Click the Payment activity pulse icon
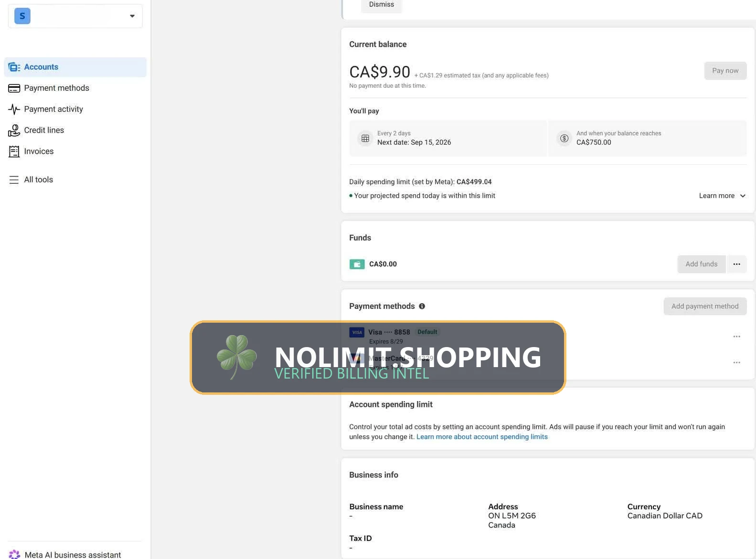Viewport: 756px width, 559px height. tap(14, 109)
